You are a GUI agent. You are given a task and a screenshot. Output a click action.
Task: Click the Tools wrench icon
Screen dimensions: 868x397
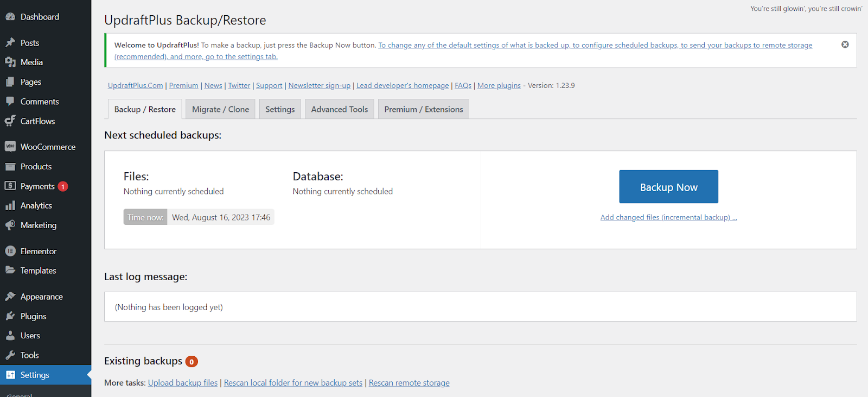point(10,355)
